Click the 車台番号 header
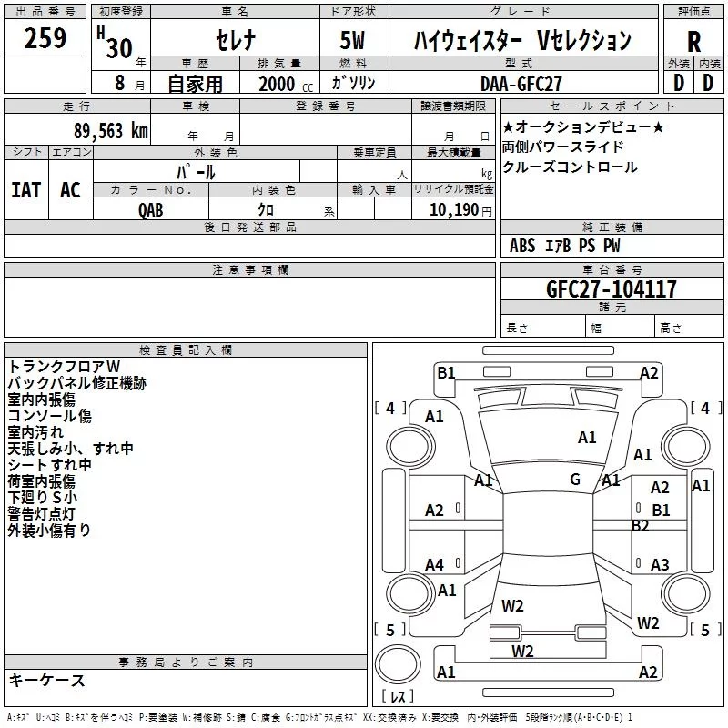Image resolution: width=728 pixels, height=728 pixels. click(x=612, y=269)
